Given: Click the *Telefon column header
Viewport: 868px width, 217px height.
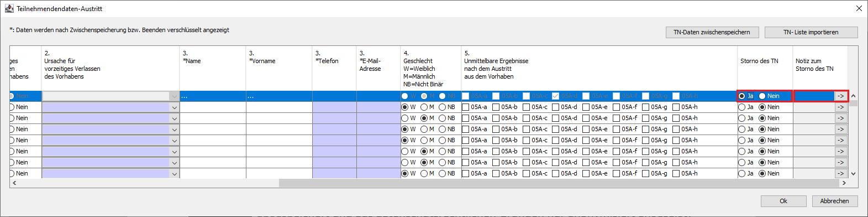Looking at the screenshot, I should (334, 68).
